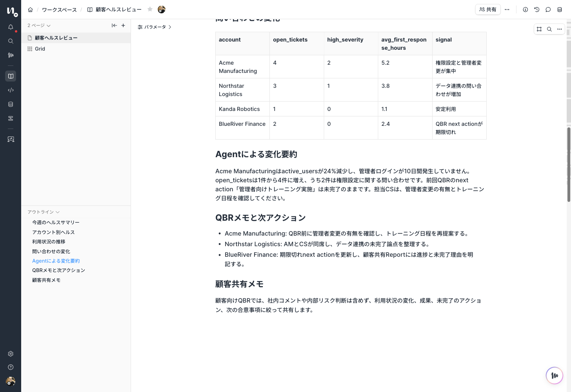The image size is (571, 392).
Task: Click the QBRメモと次アクション heading
Action: pos(260,218)
